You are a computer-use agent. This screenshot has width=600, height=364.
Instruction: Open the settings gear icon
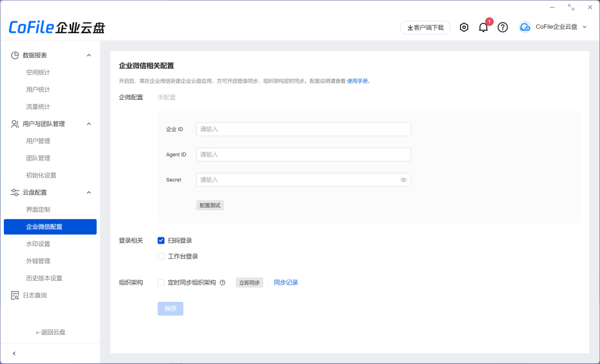(x=464, y=27)
